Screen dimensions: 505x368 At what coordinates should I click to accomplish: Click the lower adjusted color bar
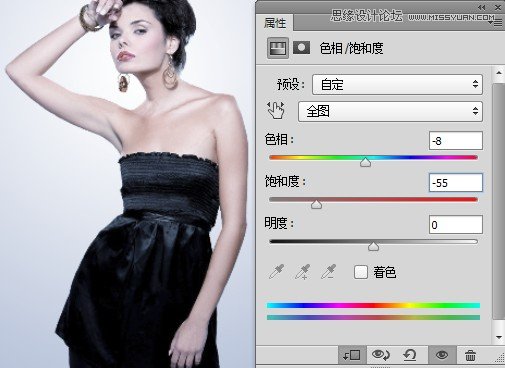pyautogui.click(x=373, y=317)
